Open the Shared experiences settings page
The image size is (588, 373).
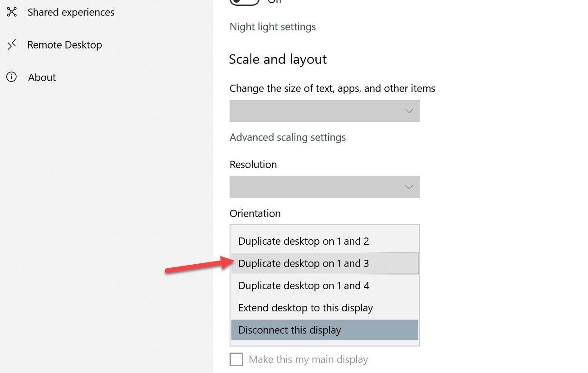[x=71, y=12]
